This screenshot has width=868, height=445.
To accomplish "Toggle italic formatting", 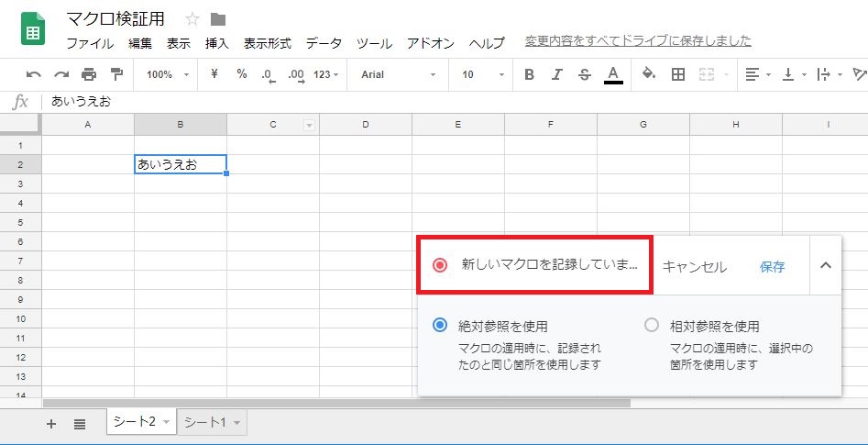I will 557,74.
